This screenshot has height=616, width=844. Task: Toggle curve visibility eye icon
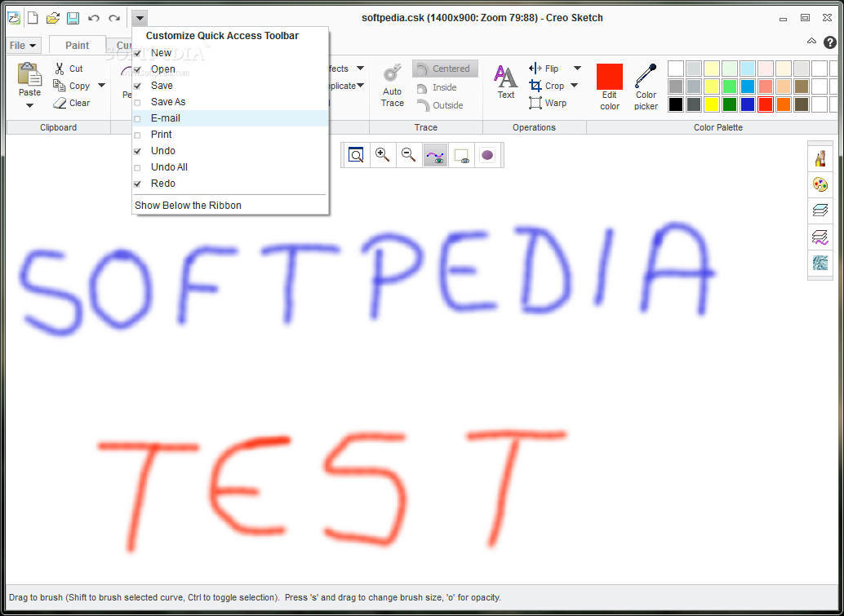(435, 155)
